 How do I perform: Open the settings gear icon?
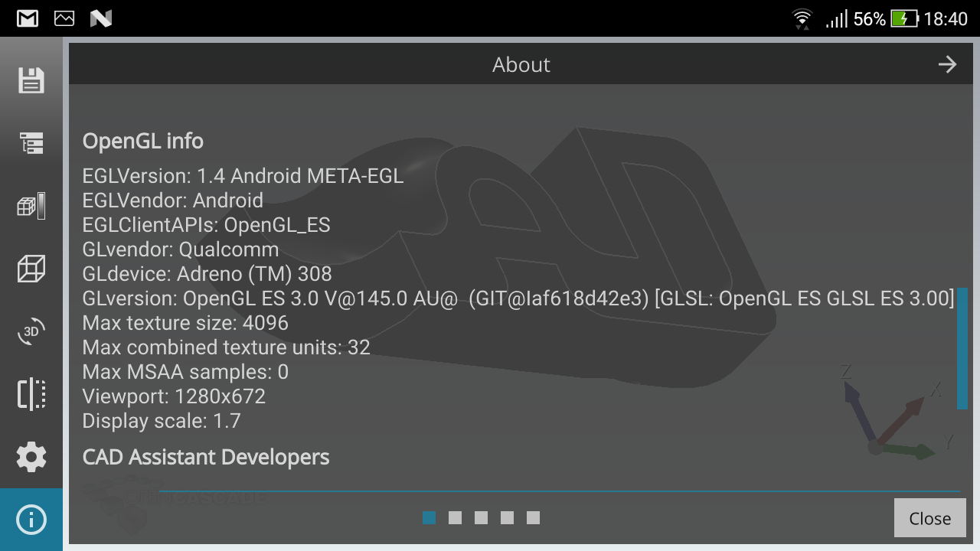coord(31,457)
